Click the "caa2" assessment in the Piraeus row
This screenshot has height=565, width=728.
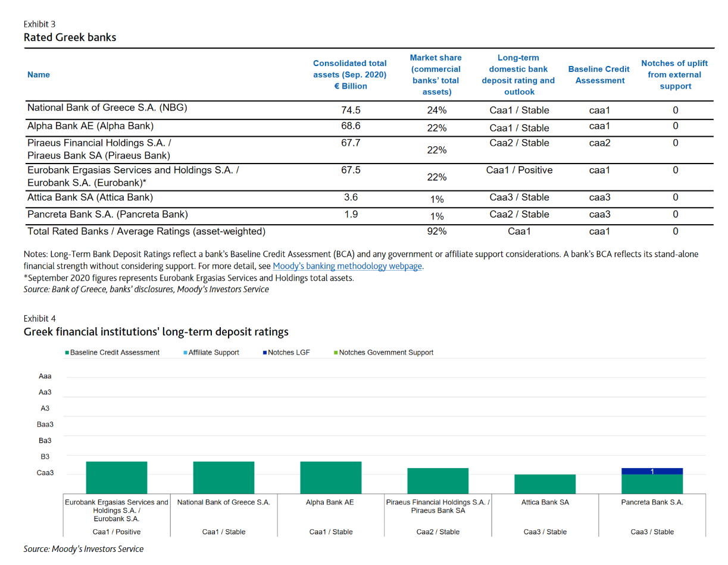tap(600, 143)
